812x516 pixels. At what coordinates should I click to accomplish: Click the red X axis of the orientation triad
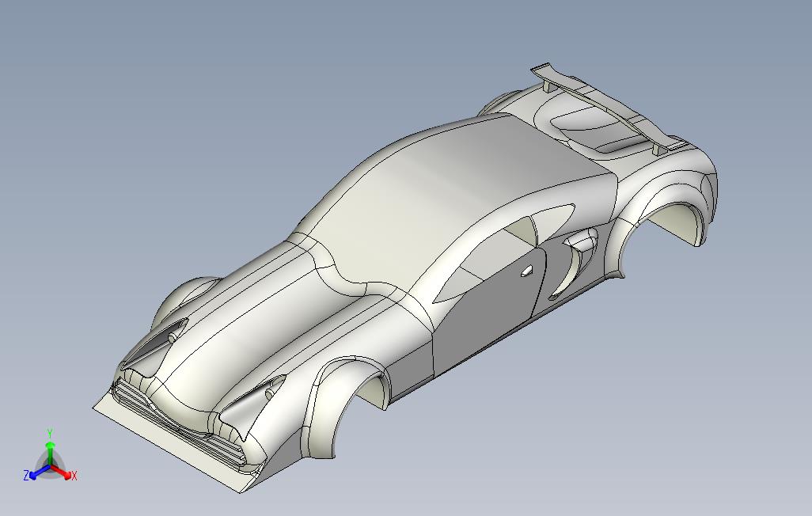pyautogui.click(x=61, y=472)
